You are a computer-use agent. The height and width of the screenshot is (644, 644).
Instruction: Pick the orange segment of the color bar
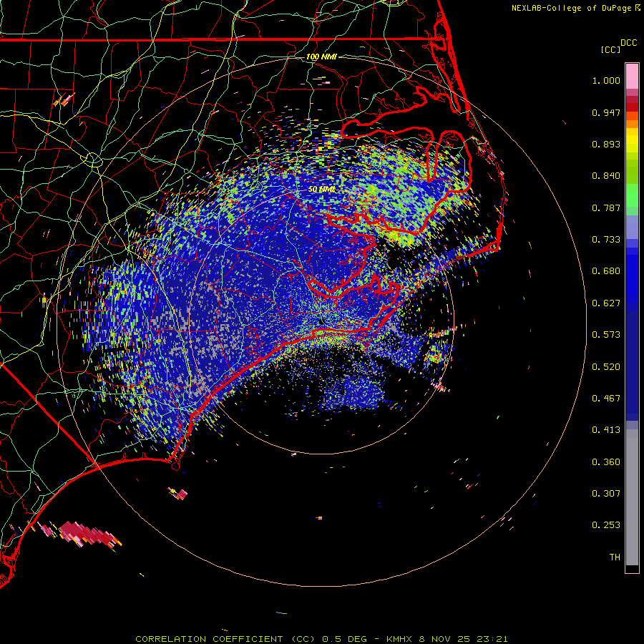point(632,124)
